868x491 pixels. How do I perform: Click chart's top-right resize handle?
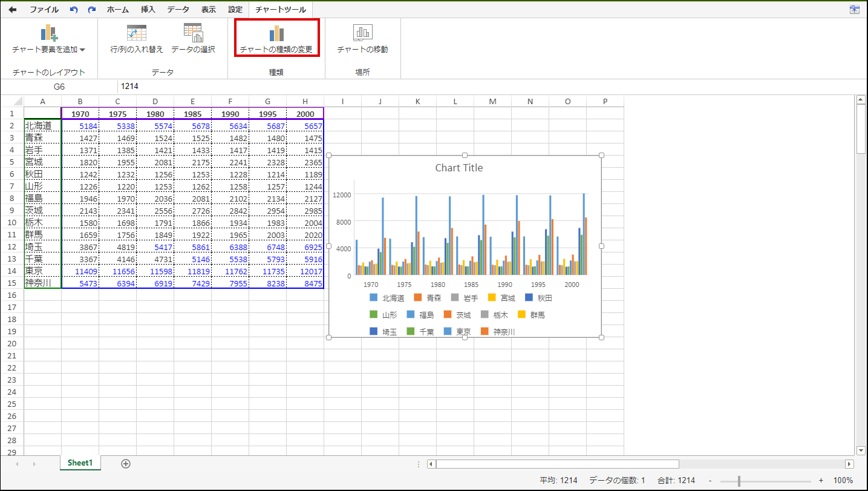pos(601,156)
